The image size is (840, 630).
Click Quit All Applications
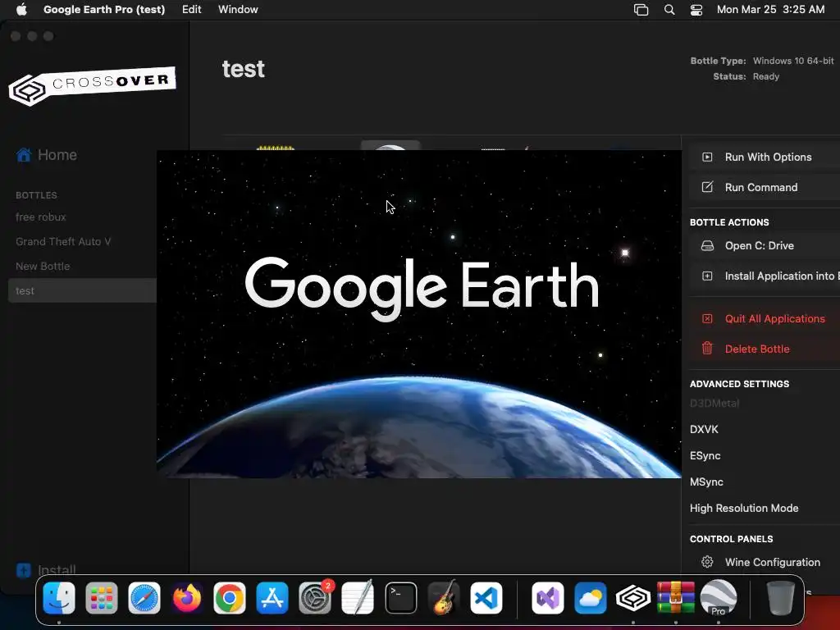[x=765, y=318]
